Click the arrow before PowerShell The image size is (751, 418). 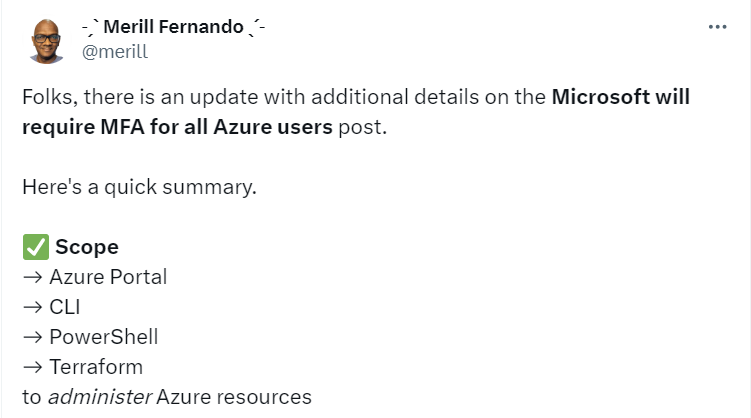[x=33, y=338]
